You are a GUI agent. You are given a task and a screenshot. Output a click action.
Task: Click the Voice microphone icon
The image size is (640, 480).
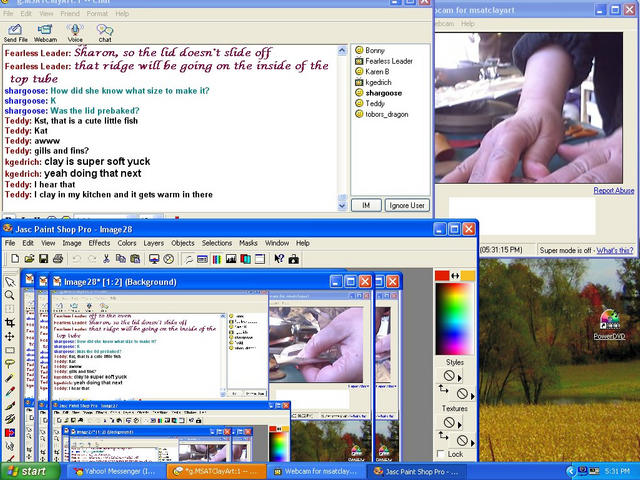tap(75, 33)
